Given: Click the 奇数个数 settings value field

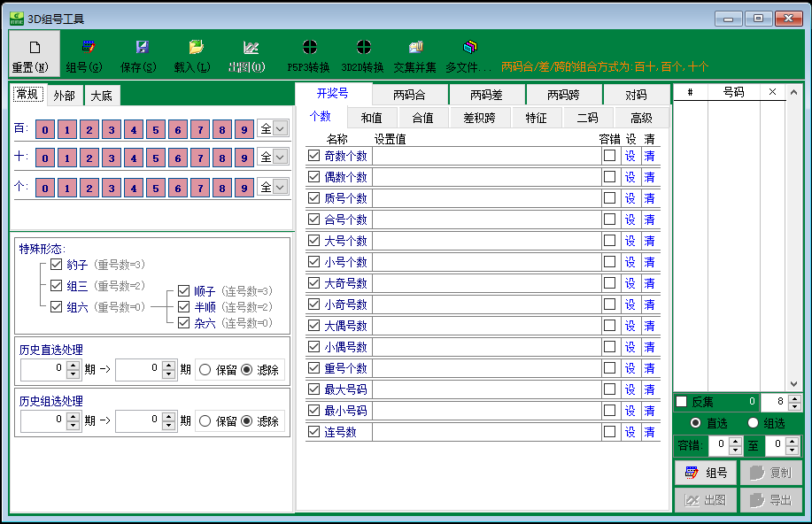Looking at the screenshot, I should (484, 156).
